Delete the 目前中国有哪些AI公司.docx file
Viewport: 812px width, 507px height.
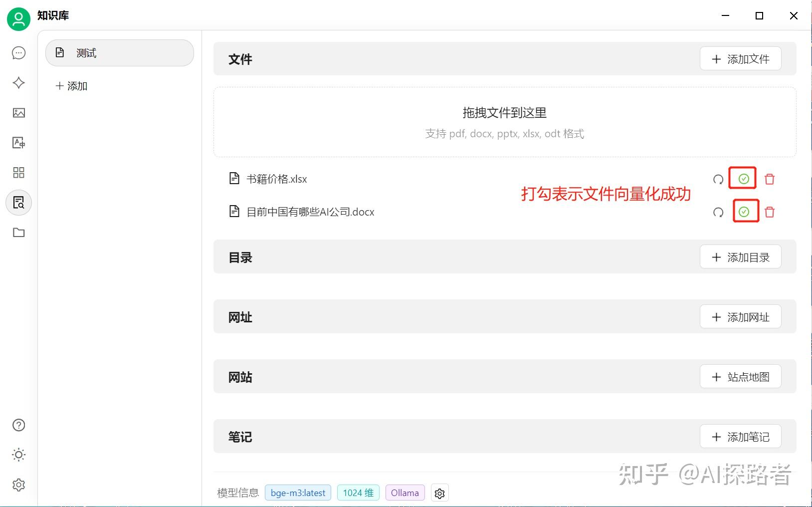(770, 212)
